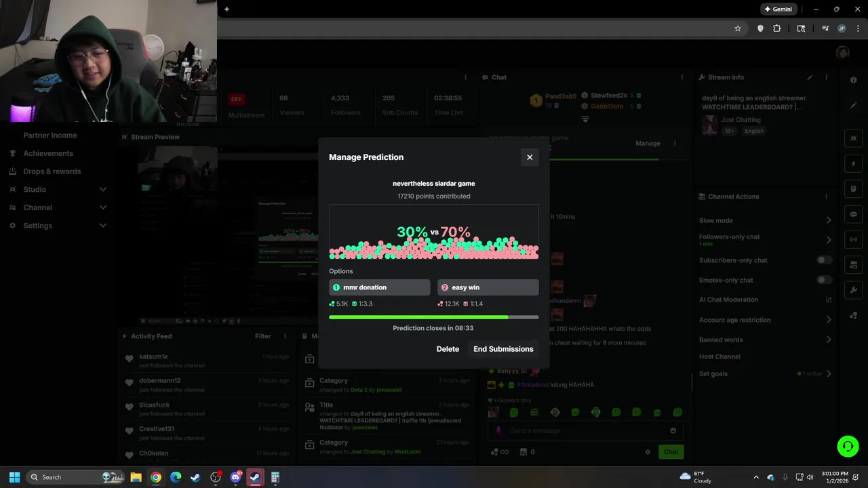The image size is (868, 488).
Task: Open Partner Income in the sidebar
Action: coord(50,135)
